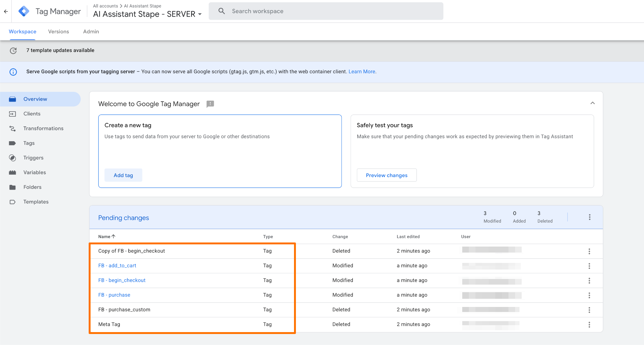
Task: Open the Pending changes heading link
Action: pyautogui.click(x=124, y=218)
